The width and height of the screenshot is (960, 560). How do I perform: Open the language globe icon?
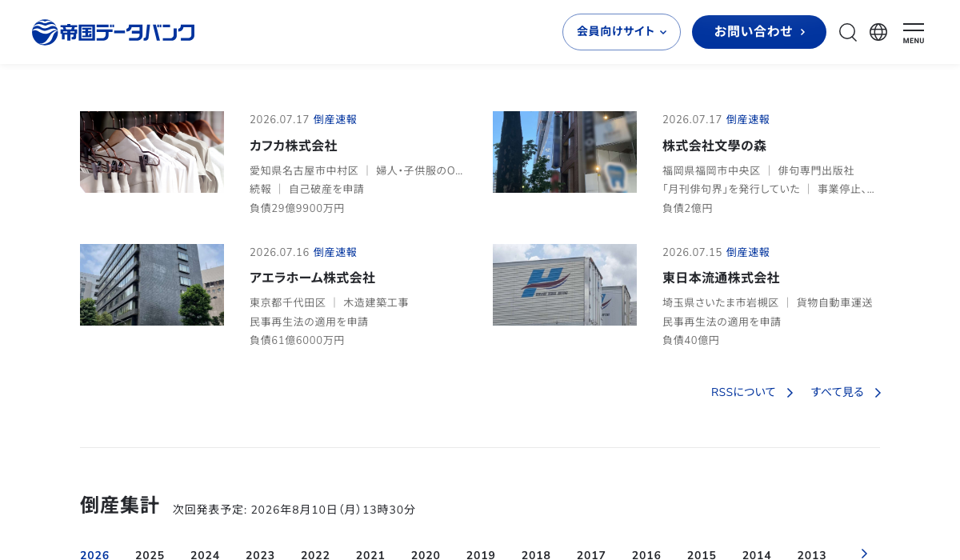click(878, 32)
